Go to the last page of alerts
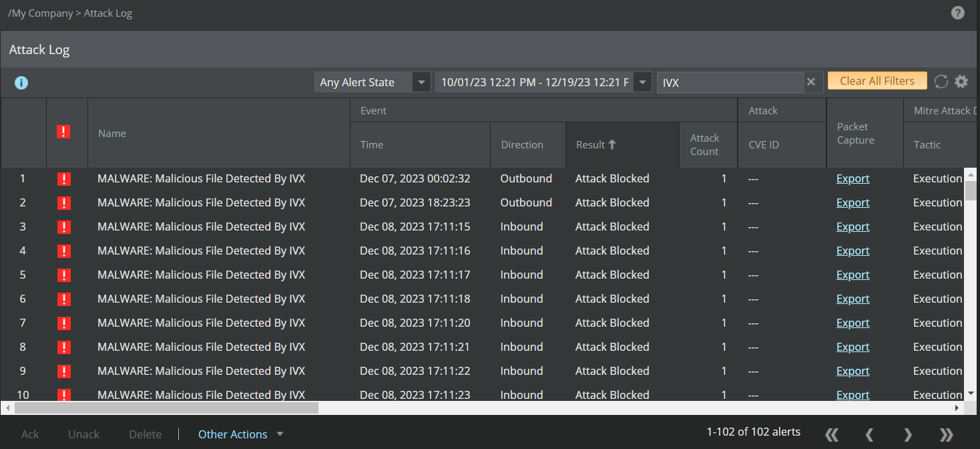The width and height of the screenshot is (980, 449). (947, 435)
